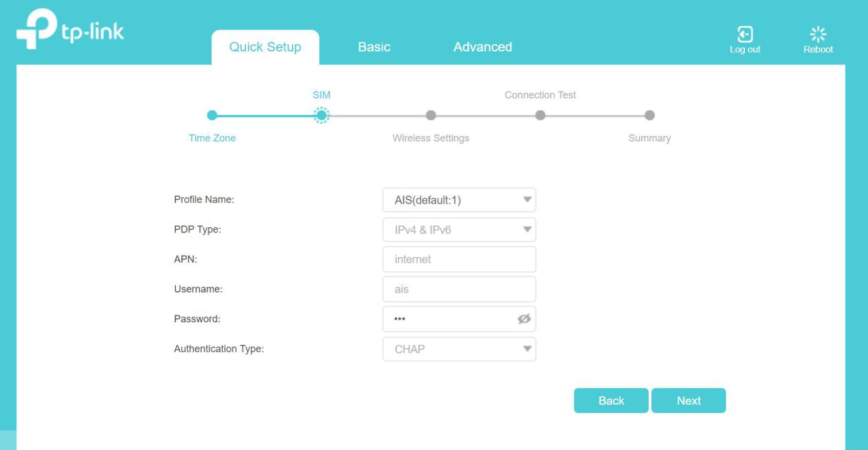Click the Summary step dot
The image size is (868, 450).
[649, 115]
